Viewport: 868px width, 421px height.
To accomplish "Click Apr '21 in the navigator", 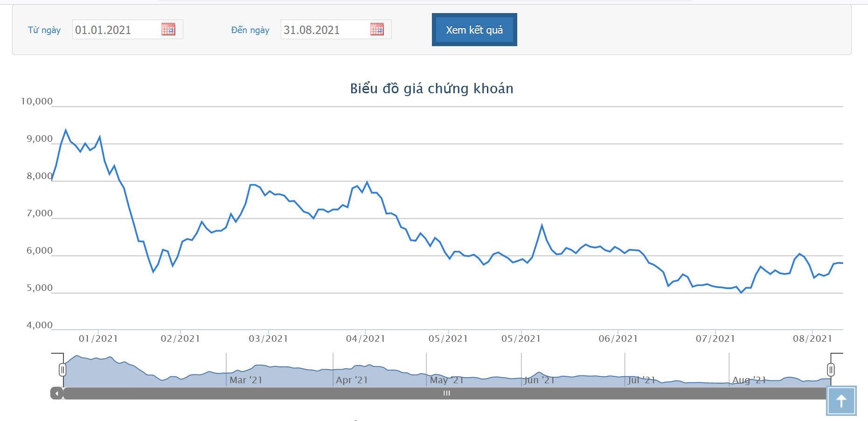I will pyautogui.click(x=352, y=380).
